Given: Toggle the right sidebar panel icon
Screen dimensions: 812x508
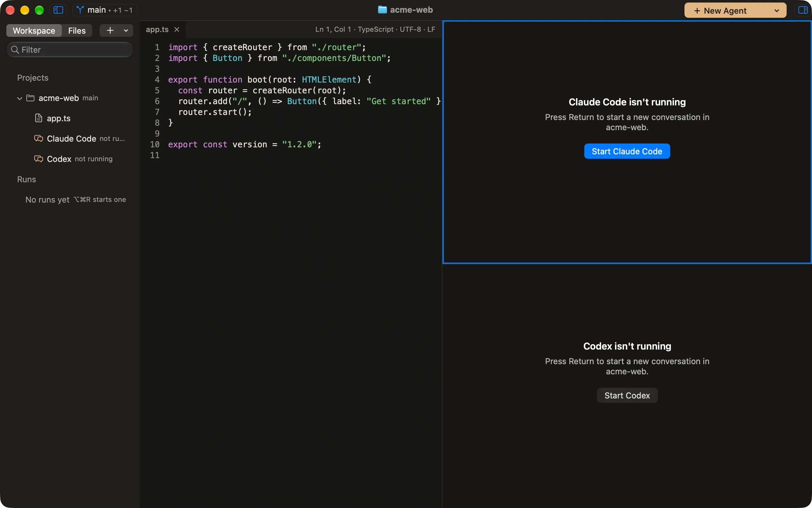Looking at the screenshot, I should tap(803, 10).
